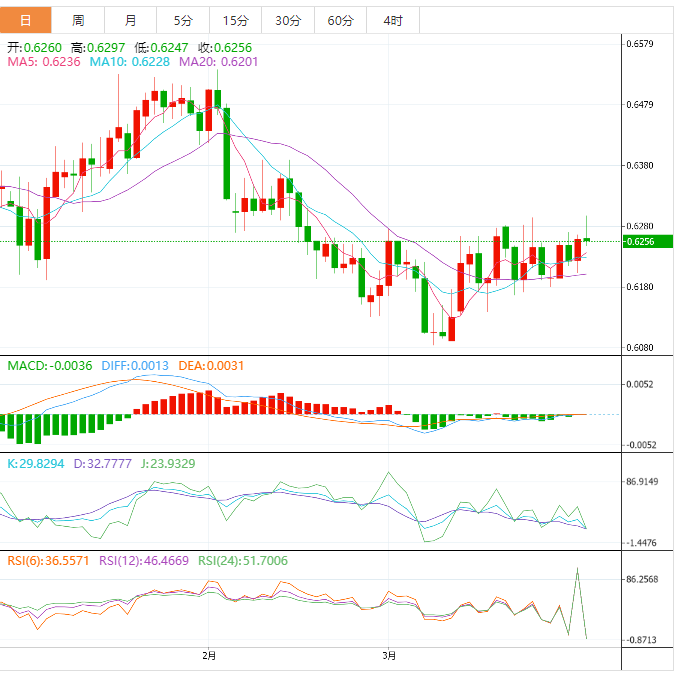
Task: Click the RSI(24) indicator label
Action: [243, 561]
